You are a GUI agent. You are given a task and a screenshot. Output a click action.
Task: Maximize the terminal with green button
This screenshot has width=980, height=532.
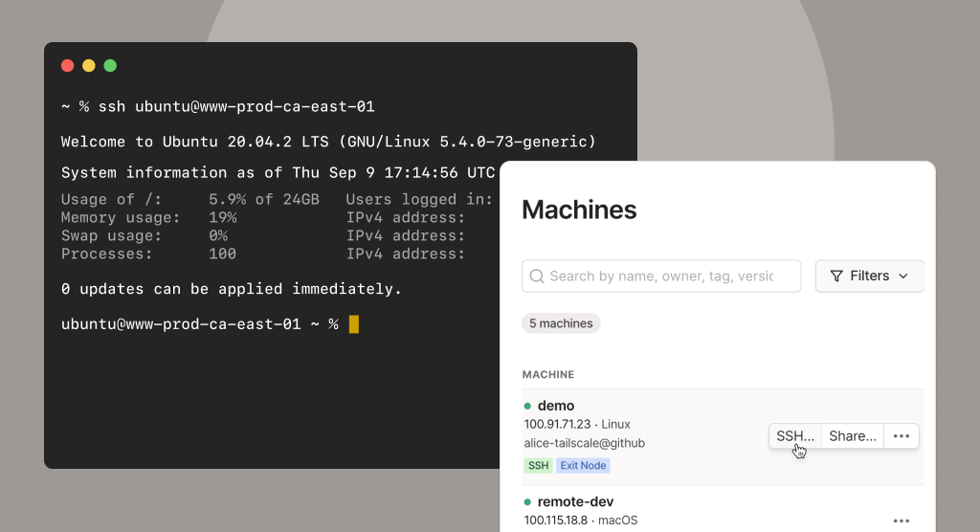coord(110,66)
